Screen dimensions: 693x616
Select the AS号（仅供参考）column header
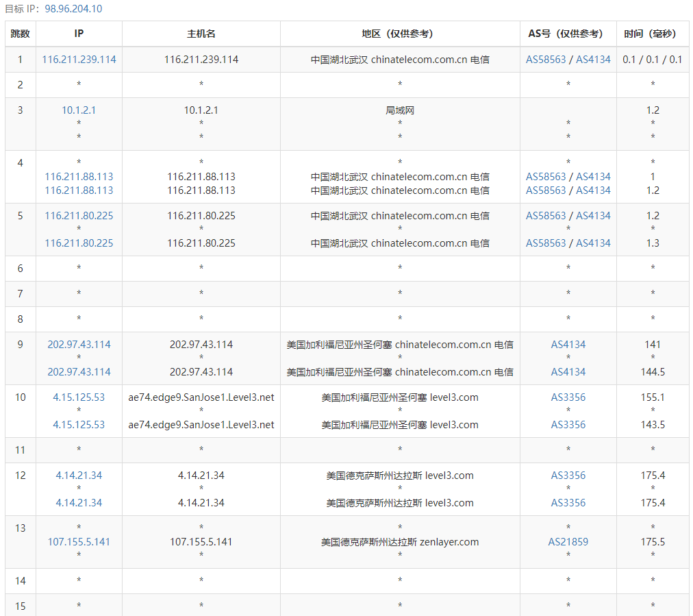(568, 34)
